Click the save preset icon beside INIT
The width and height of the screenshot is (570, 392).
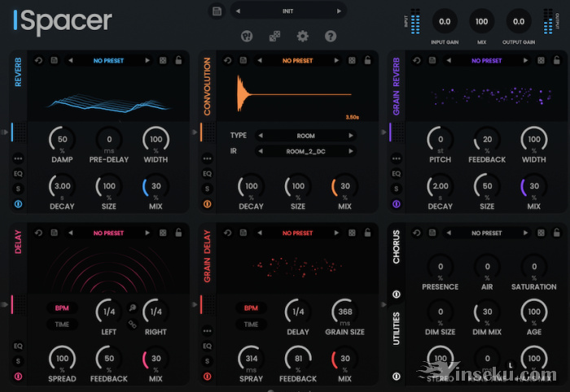coord(217,11)
